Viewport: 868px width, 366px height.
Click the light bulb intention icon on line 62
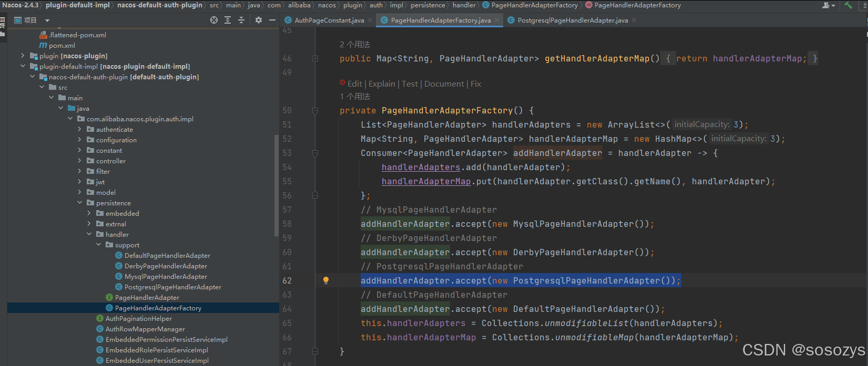tap(326, 280)
